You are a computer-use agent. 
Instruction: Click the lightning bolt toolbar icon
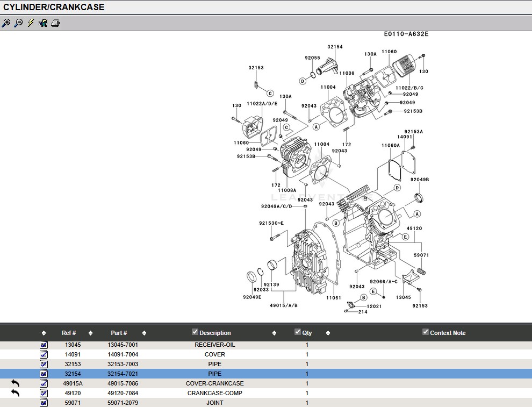[31, 23]
